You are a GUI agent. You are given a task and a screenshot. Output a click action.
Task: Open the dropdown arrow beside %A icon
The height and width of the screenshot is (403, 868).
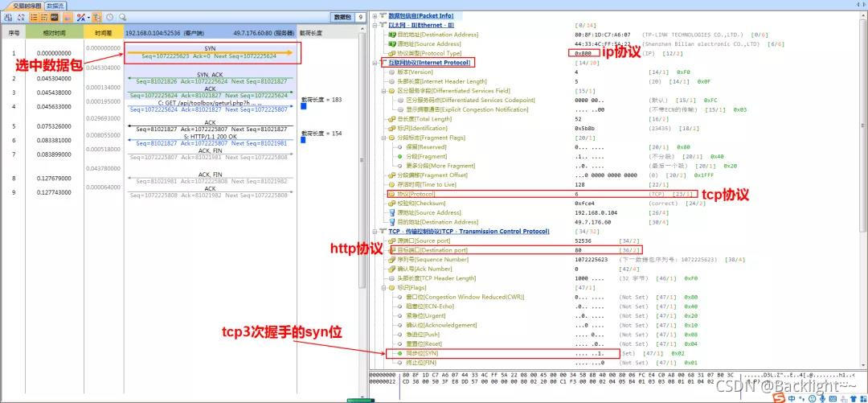88,18
